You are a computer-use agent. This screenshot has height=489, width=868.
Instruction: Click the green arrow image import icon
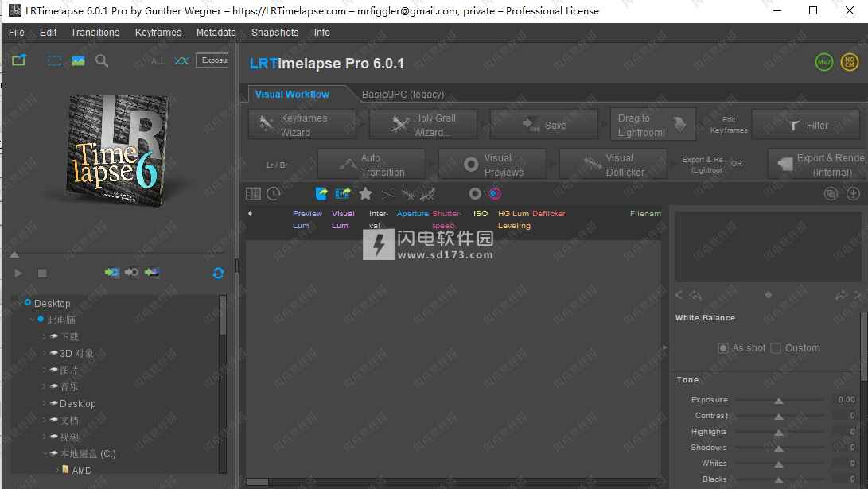[x=152, y=272]
